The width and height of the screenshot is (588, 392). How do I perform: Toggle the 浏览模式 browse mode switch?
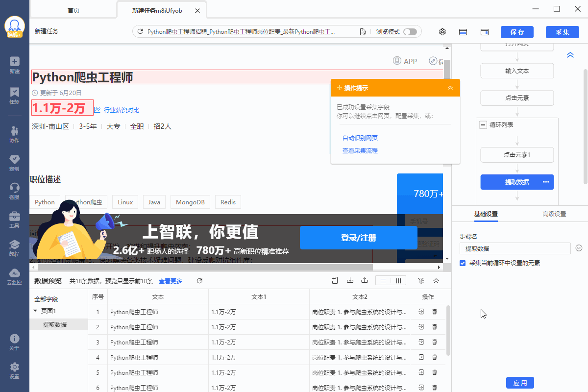coord(410,32)
